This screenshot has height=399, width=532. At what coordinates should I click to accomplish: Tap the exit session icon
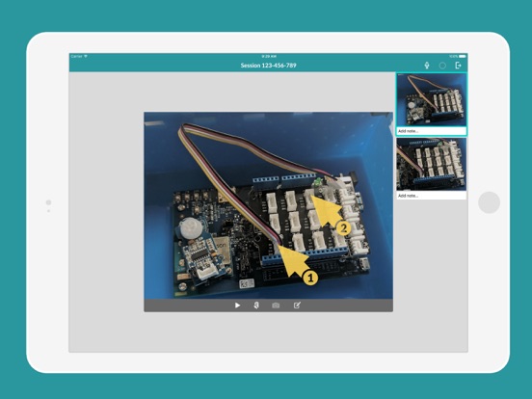click(458, 66)
